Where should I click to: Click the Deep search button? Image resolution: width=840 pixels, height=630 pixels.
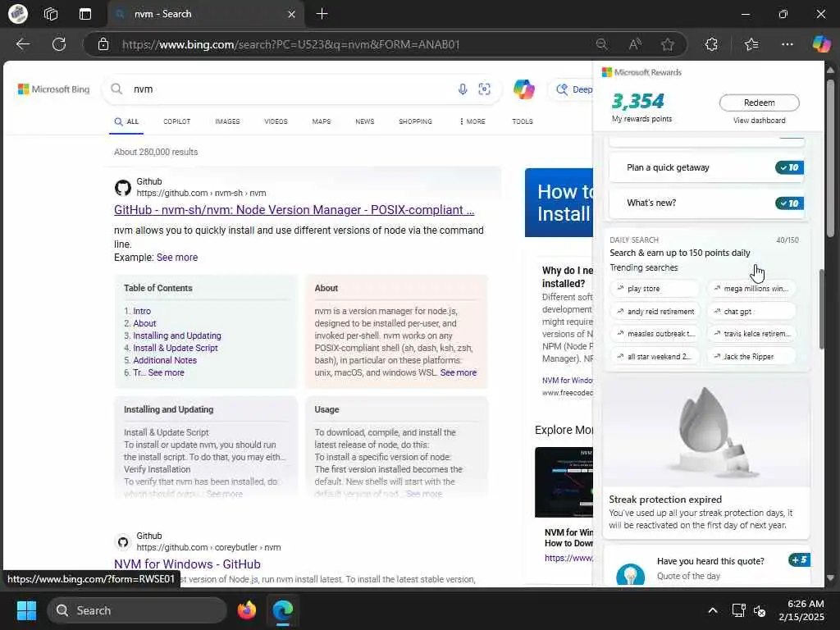click(573, 89)
